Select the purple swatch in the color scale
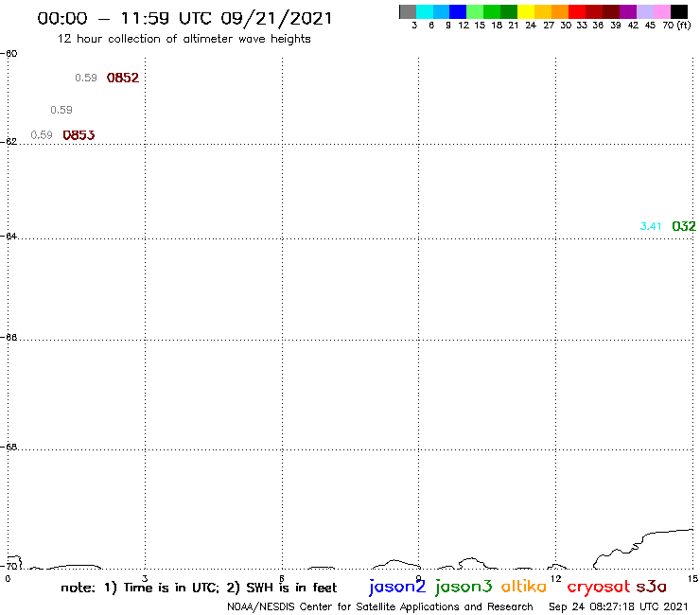The width and height of the screenshot is (700, 615). [628, 11]
